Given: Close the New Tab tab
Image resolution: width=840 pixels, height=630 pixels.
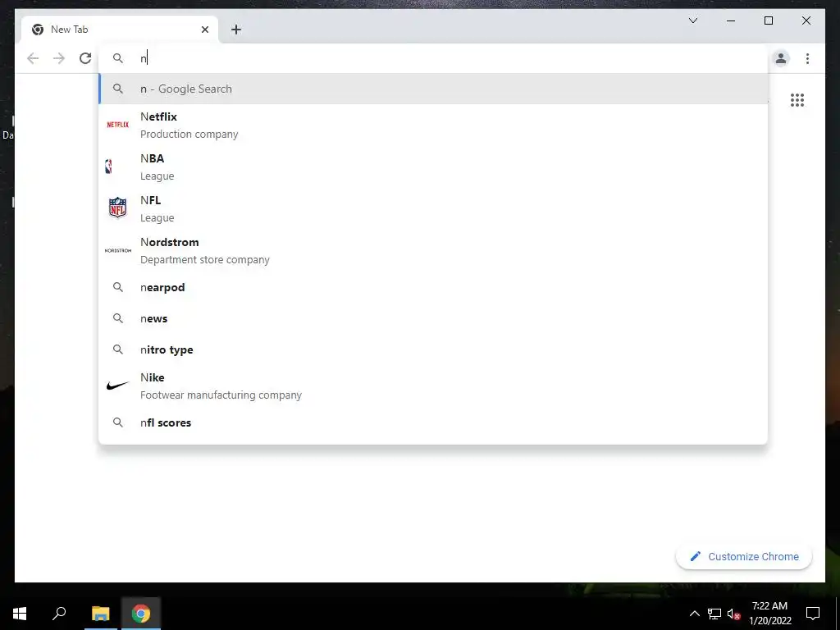Looking at the screenshot, I should (x=204, y=30).
